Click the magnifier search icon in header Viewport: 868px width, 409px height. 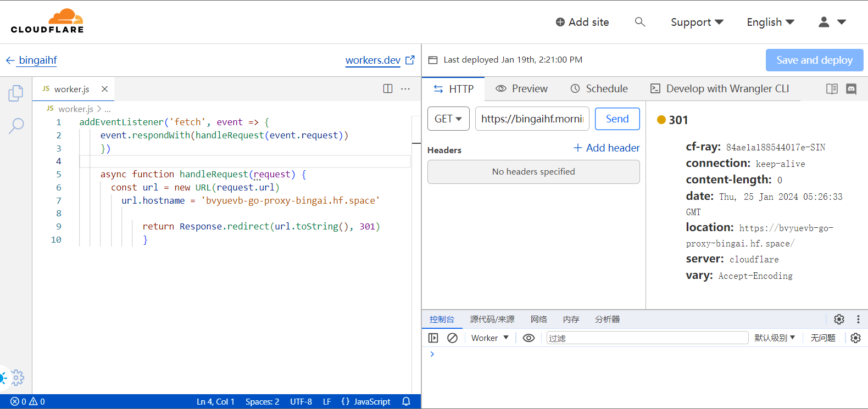point(640,22)
